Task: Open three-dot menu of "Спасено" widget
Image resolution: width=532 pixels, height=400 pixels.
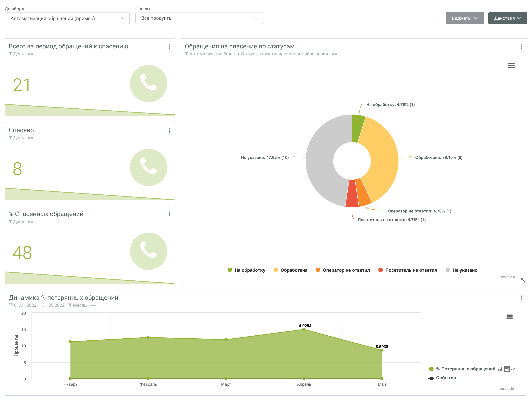Action: 170,130
